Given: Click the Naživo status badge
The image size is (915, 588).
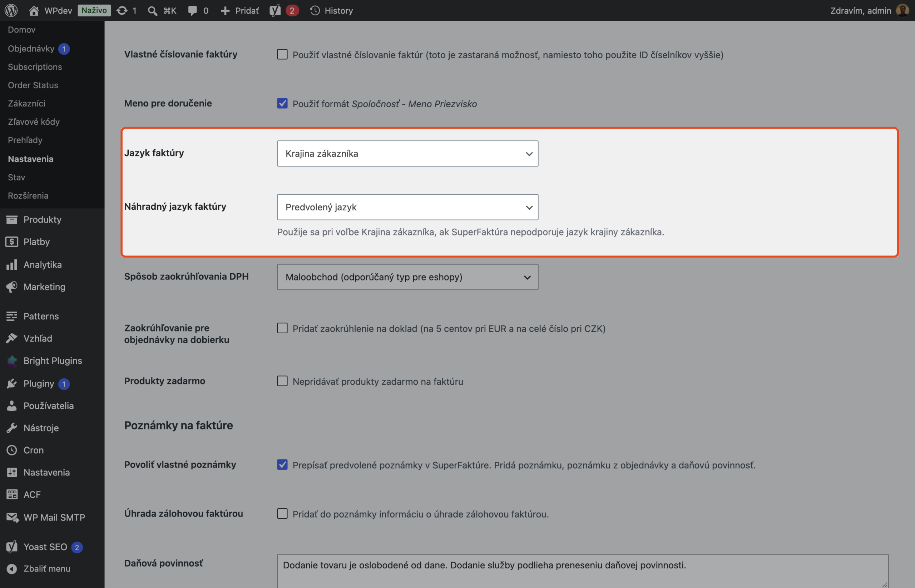Looking at the screenshot, I should (94, 10).
